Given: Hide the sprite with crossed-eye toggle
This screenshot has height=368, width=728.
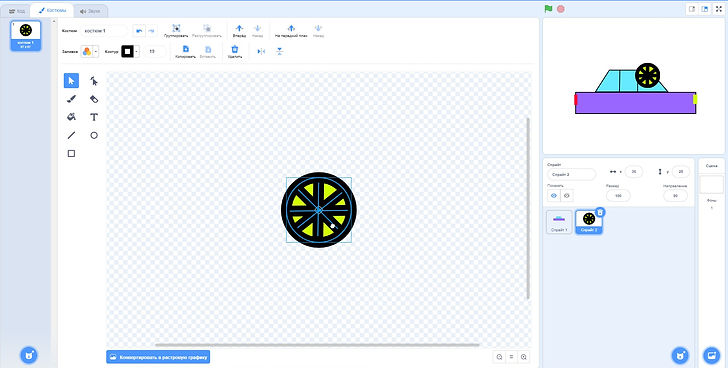Looking at the screenshot, I should (566, 196).
